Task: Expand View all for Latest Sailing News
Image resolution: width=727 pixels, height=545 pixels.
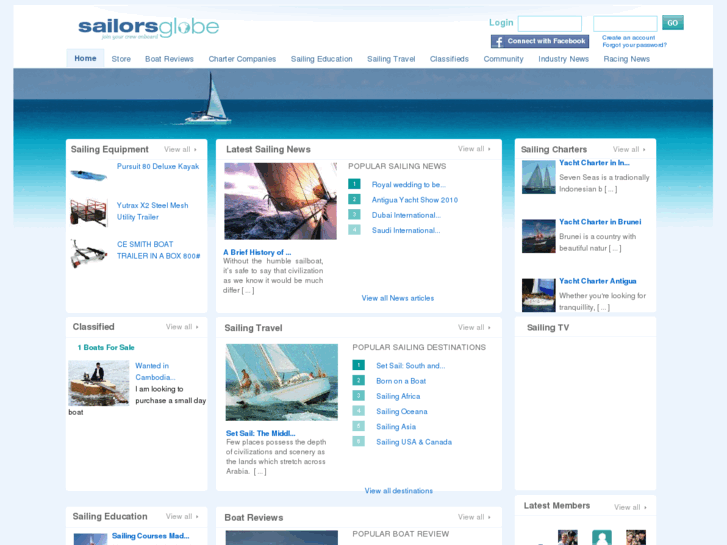Action: click(x=474, y=149)
